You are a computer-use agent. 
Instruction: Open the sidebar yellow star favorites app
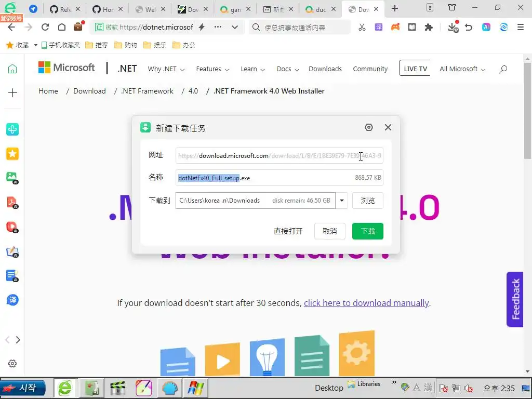coord(12,154)
